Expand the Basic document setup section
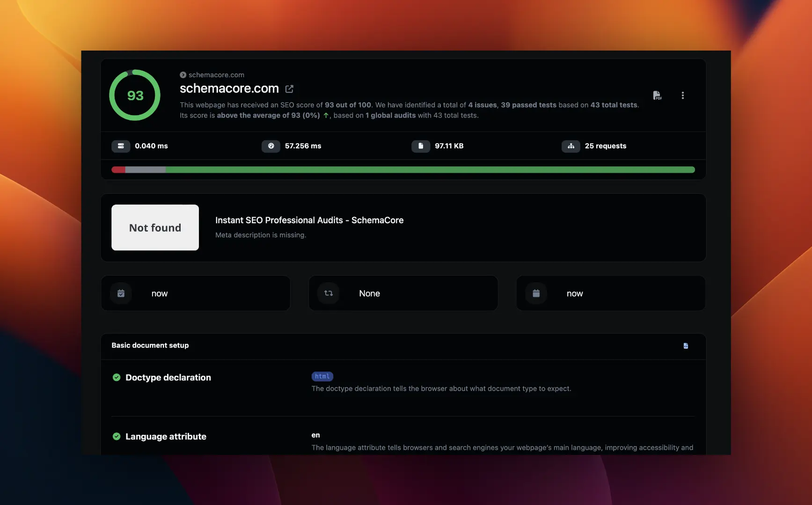The height and width of the screenshot is (505, 812). [x=150, y=345]
